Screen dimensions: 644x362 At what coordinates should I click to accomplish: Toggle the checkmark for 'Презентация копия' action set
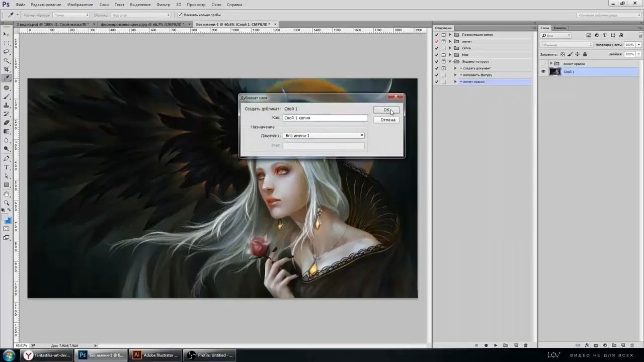[x=437, y=35]
